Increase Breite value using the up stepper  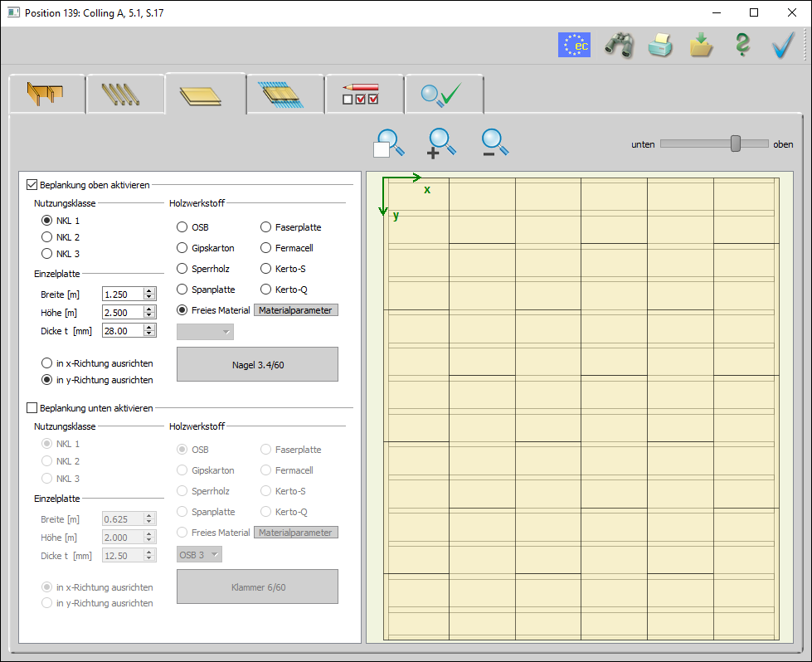149,290
